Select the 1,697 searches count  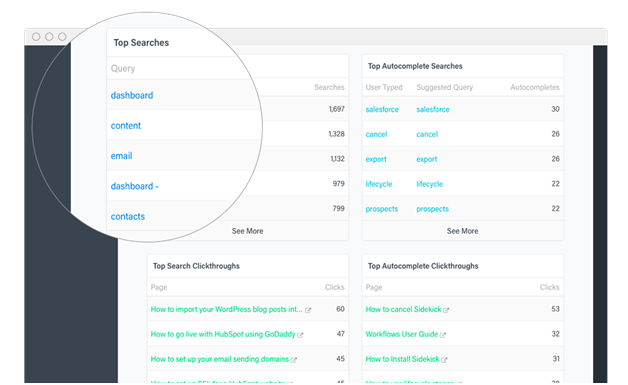[337, 109]
